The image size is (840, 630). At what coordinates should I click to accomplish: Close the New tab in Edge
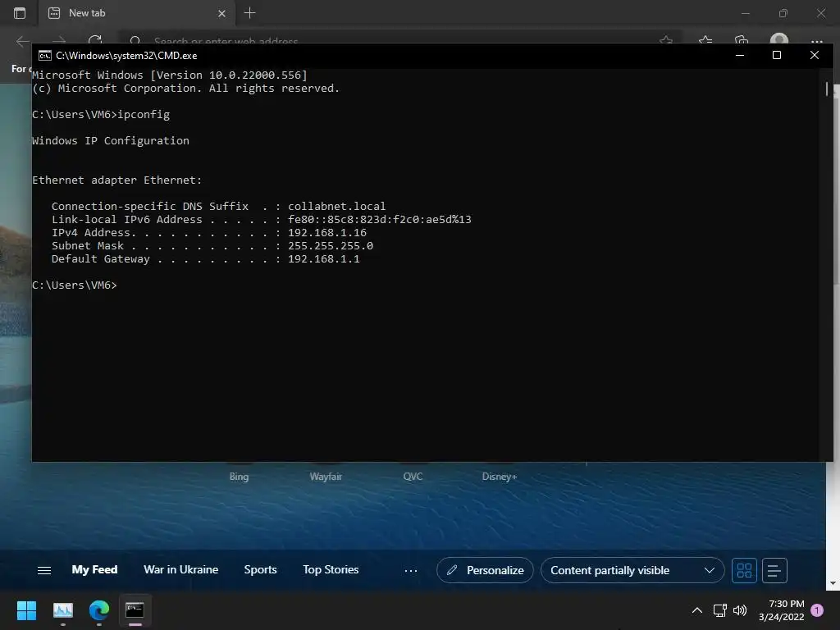point(221,13)
